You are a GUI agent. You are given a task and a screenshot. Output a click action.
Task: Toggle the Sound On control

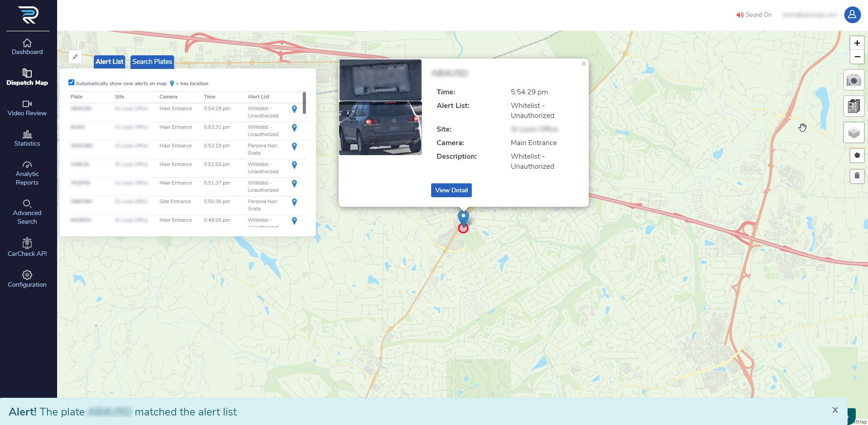tap(754, 15)
